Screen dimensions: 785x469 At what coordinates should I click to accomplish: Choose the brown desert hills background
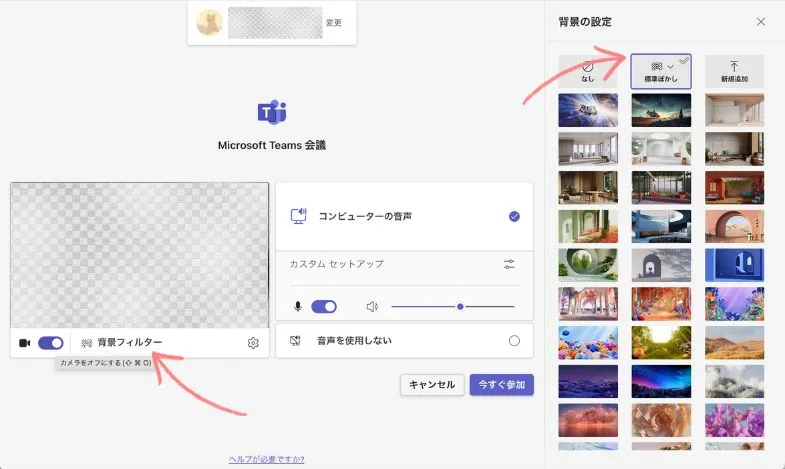click(x=734, y=343)
